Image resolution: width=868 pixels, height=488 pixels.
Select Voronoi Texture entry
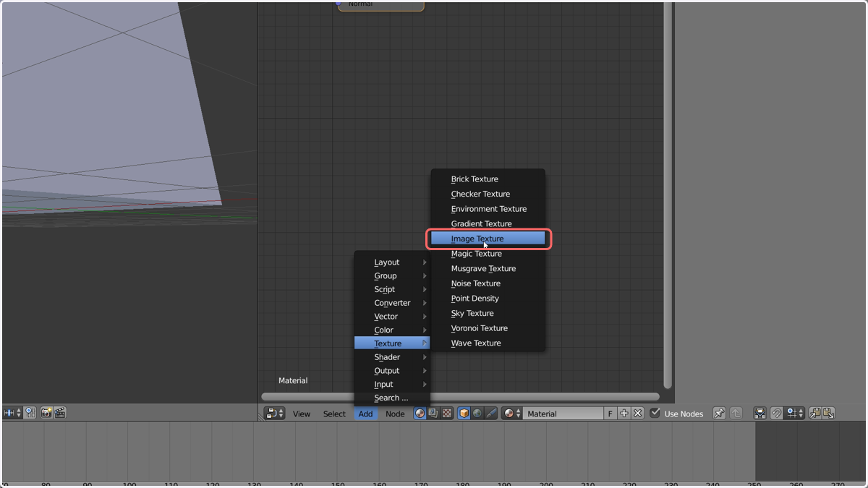point(488,328)
